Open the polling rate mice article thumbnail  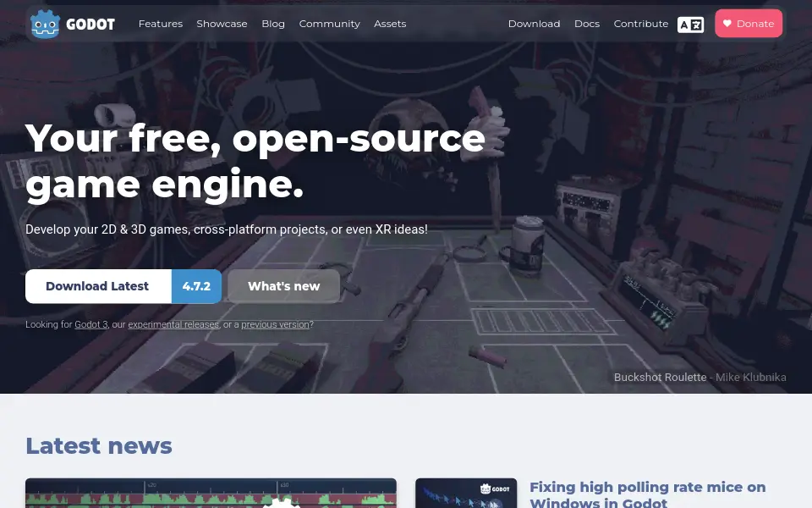point(466,493)
